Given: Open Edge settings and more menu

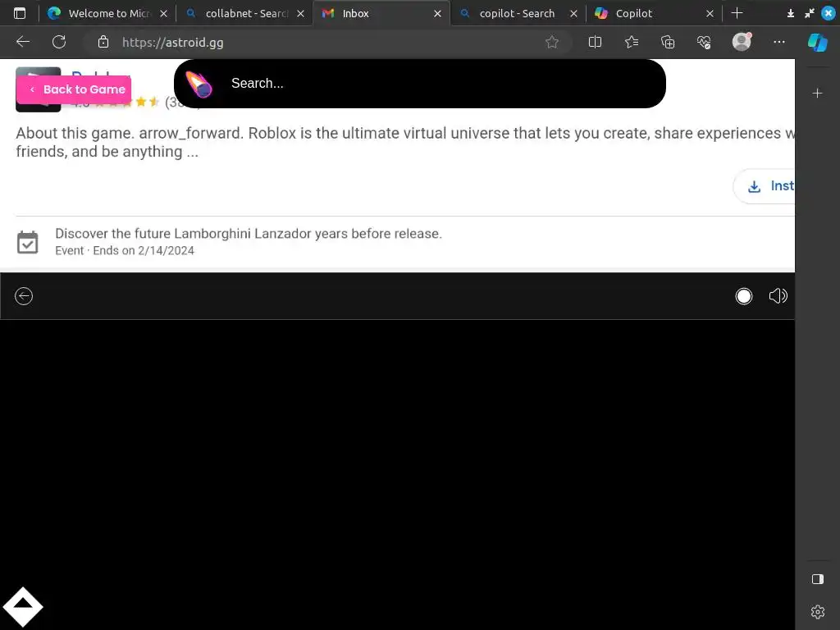Looking at the screenshot, I should coord(779,42).
